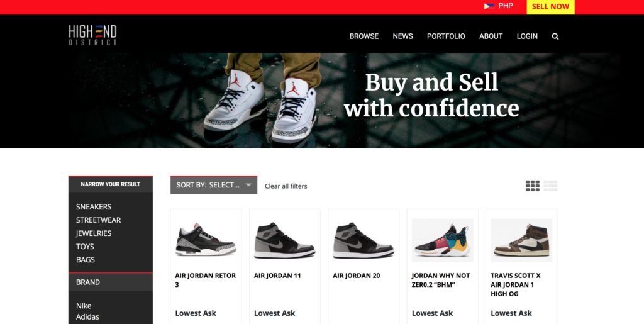644x324 pixels.
Task: Open the Sort By dropdown
Action: click(214, 185)
